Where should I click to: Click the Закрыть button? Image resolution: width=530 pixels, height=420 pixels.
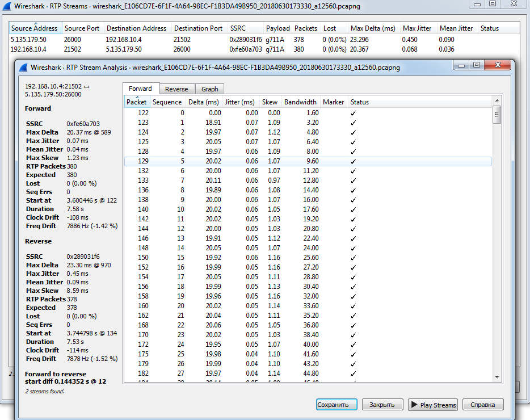tap(382, 405)
